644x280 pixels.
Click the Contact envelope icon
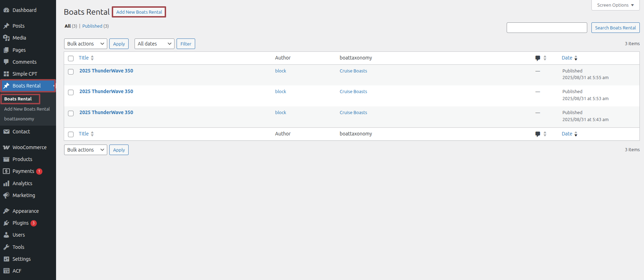click(x=6, y=132)
